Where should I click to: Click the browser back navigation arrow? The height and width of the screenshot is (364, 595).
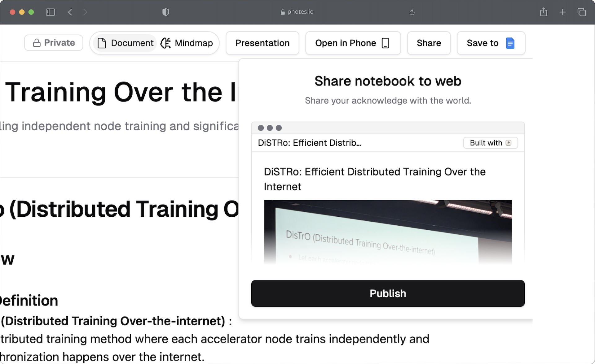69,11
